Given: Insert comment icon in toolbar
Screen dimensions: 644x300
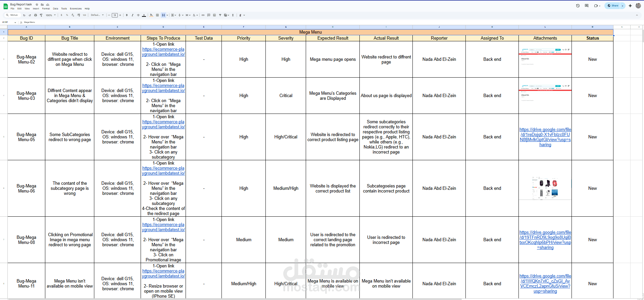Looking at the screenshot, I should 209,15.
